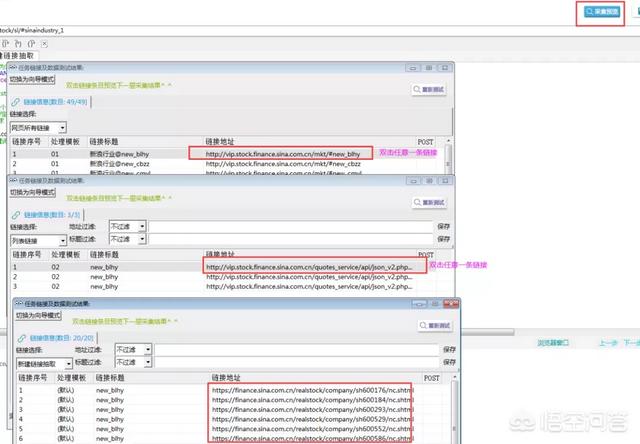
Task: Select row 3 json_v2.php link in the 3/3 window
Action: pyautogui.click(x=231, y=286)
